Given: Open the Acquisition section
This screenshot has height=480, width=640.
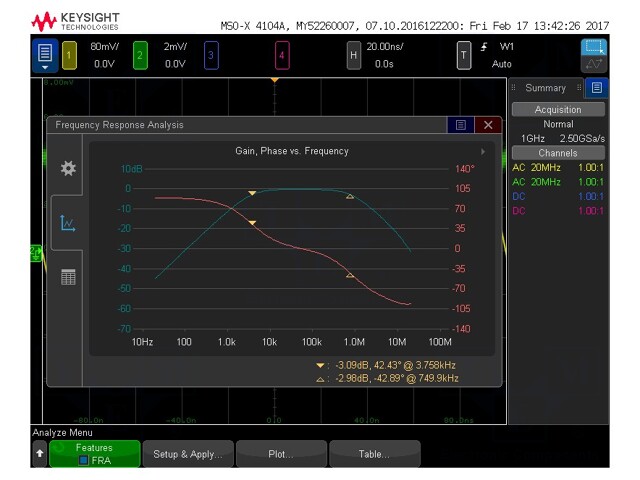Looking at the screenshot, I should click(x=558, y=109).
